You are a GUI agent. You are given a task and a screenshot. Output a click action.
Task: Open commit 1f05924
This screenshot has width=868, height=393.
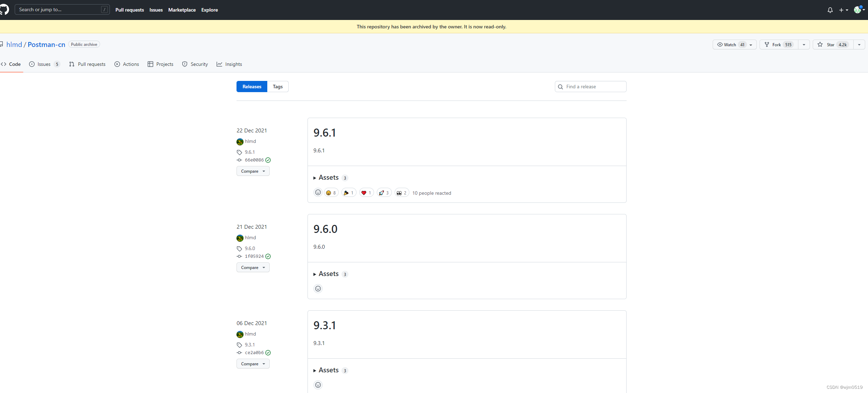pos(254,256)
